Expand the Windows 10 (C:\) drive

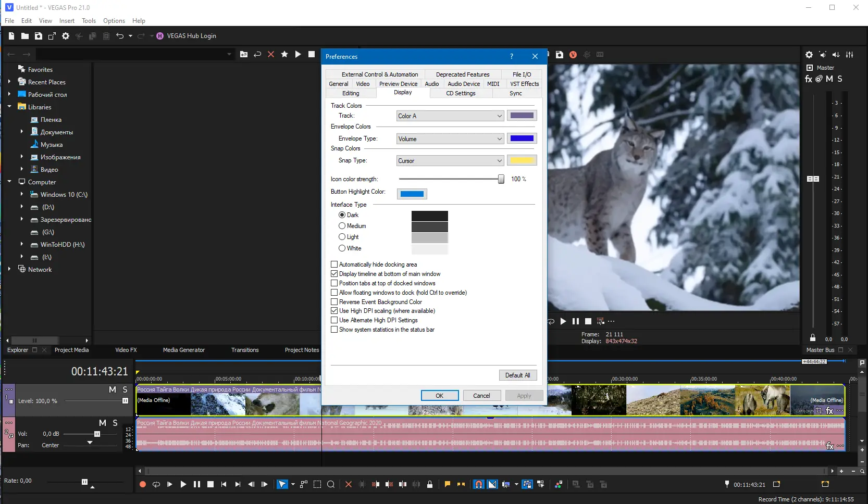(x=22, y=194)
